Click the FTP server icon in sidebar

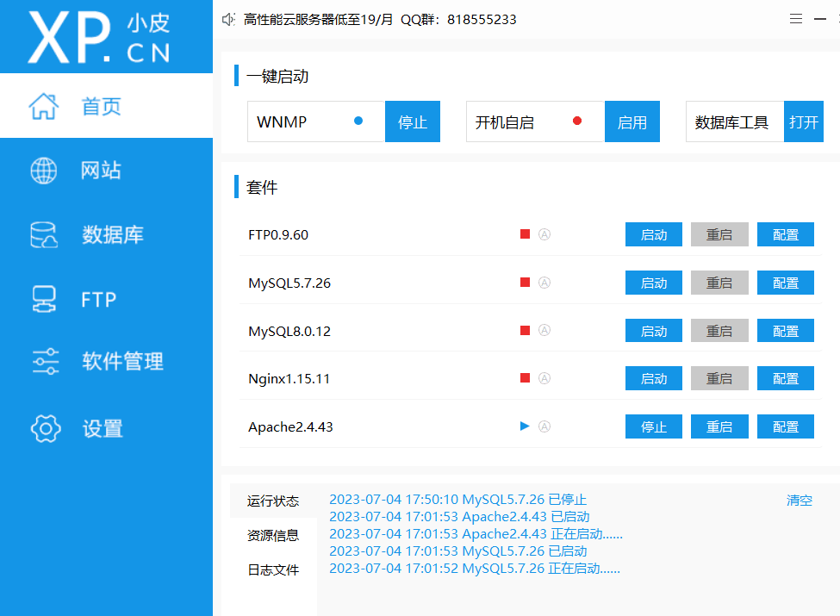point(43,299)
